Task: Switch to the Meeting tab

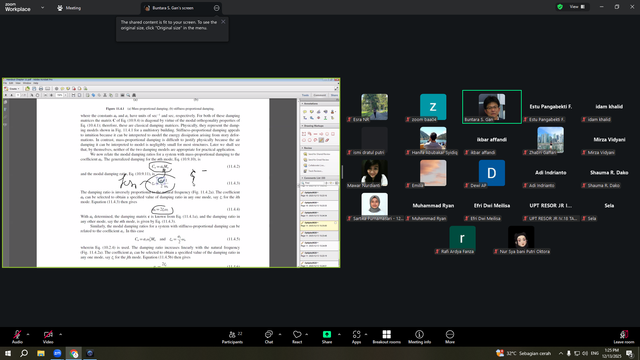Action: point(69,8)
